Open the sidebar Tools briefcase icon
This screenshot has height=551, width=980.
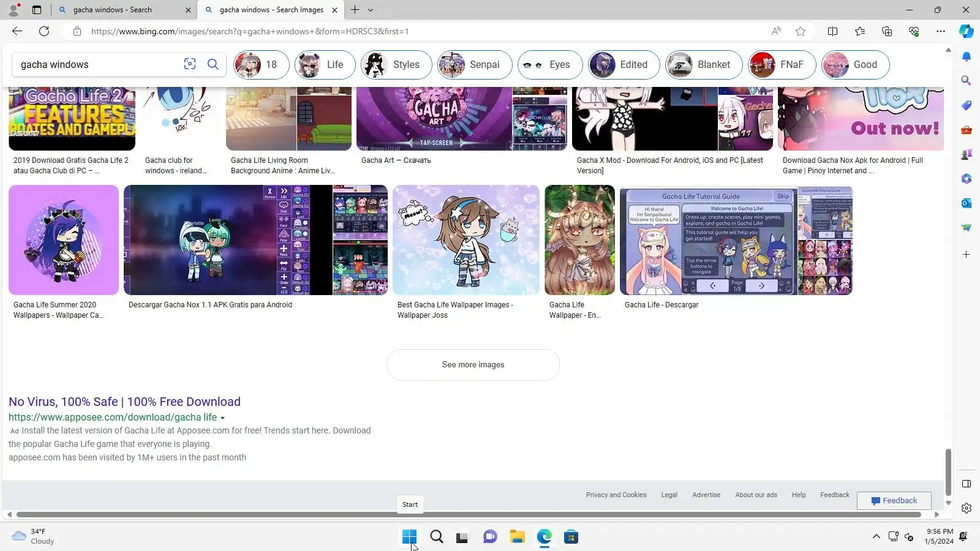click(x=967, y=130)
